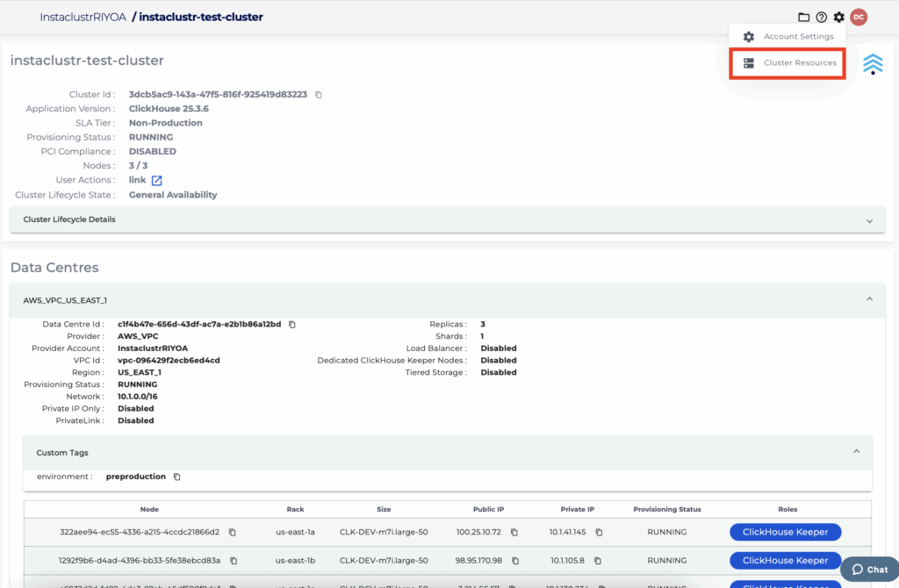Copy the Cluster Id value

[x=319, y=95]
